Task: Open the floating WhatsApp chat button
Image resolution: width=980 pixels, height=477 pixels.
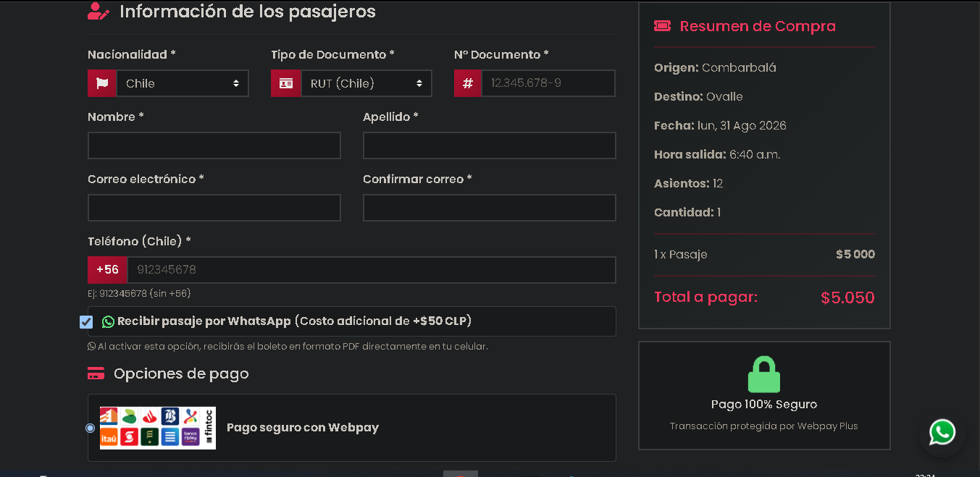Action: (942, 433)
